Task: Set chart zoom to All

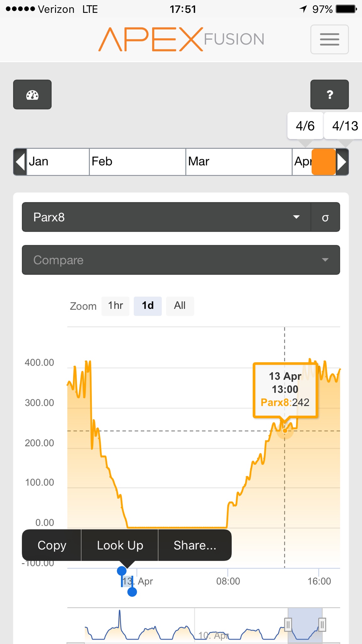Action: pyautogui.click(x=180, y=306)
